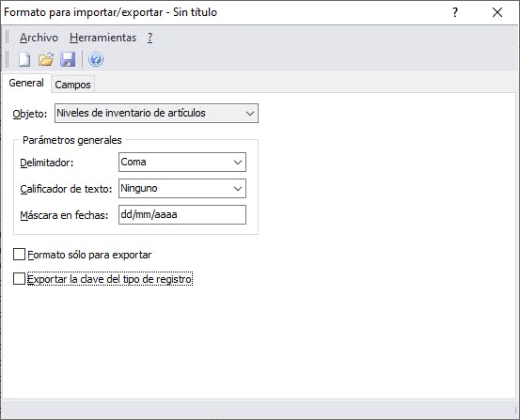Switch to the Campos tab
Image resolution: width=520 pixels, height=420 pixels.
coord(72,85)
